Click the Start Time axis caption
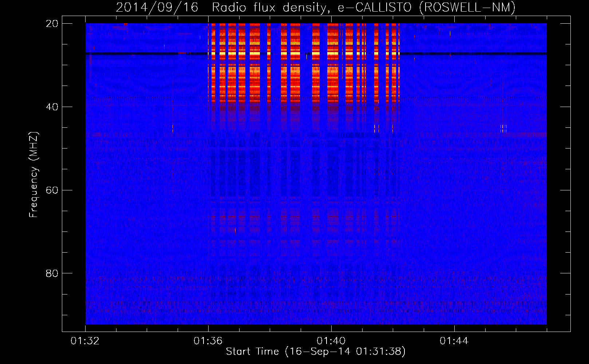Image resolution: width=589 pixels, height=364 pixels. pyautogui.click(x=316, y=352)
